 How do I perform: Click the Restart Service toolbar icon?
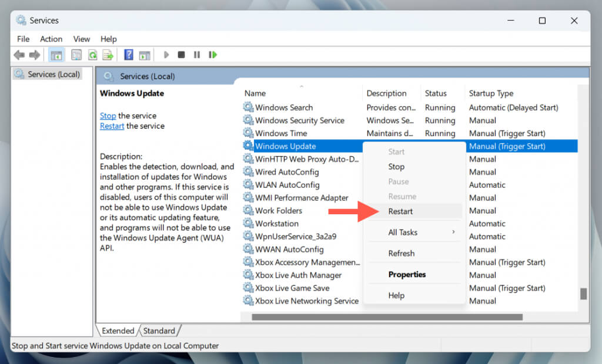(213, 55)
